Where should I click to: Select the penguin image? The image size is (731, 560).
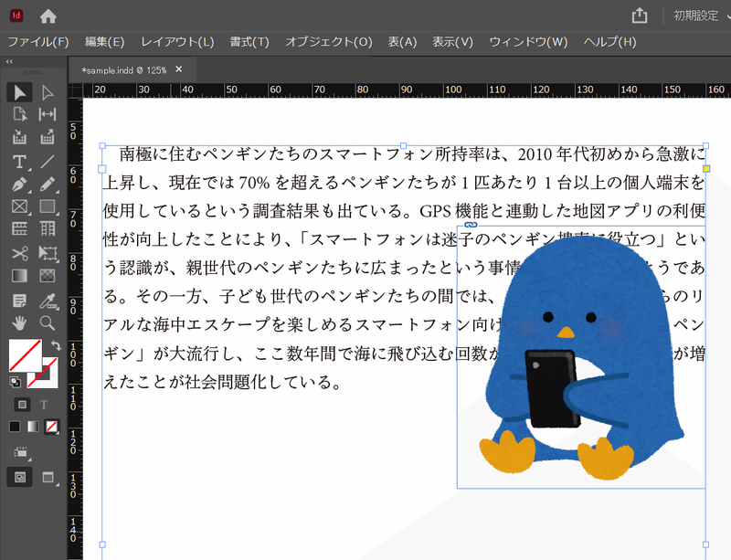(x=581, y=356)
